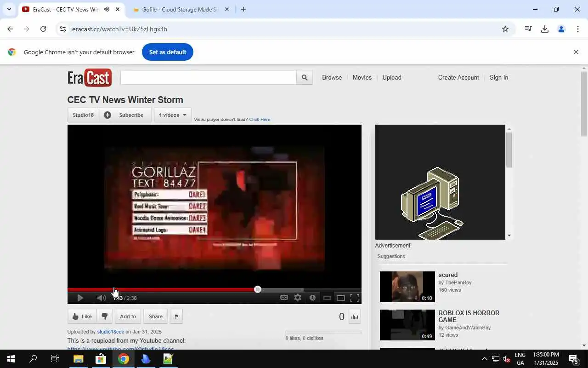588x368 pixels.
Task: Open the notification center
Action: click(x=574, y=359)
